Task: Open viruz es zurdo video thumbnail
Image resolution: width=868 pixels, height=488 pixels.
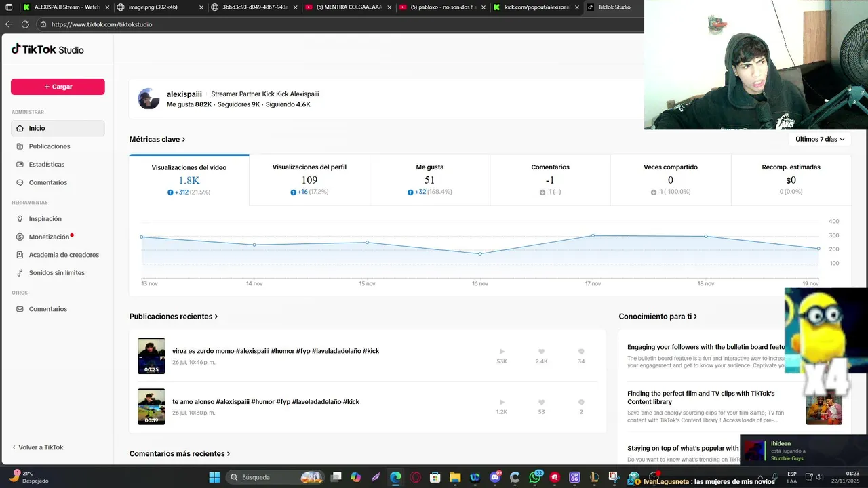Action: [x=151, y=356]
